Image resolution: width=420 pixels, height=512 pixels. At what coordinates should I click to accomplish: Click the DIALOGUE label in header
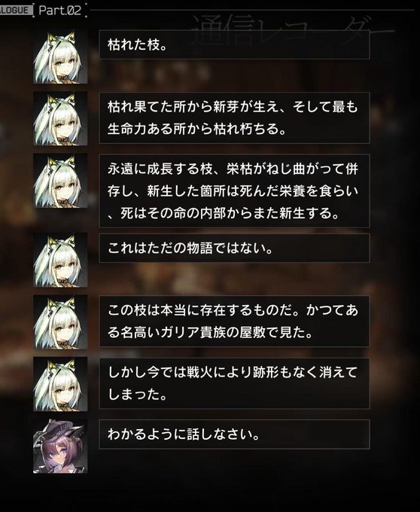pyautogui.click(x=15, y=11)
